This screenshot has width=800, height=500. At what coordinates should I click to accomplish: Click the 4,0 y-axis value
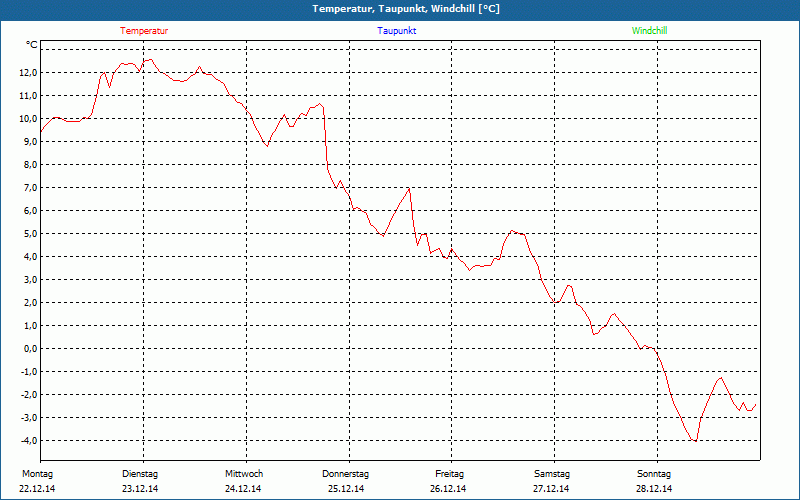(30, 256)
